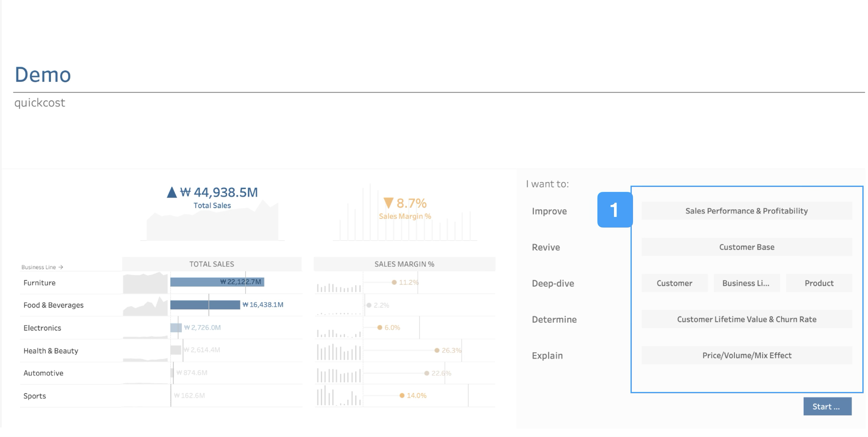Choose the Customer deep-dive option
Viewport: 868px width, 437px height.
[674, 283]
